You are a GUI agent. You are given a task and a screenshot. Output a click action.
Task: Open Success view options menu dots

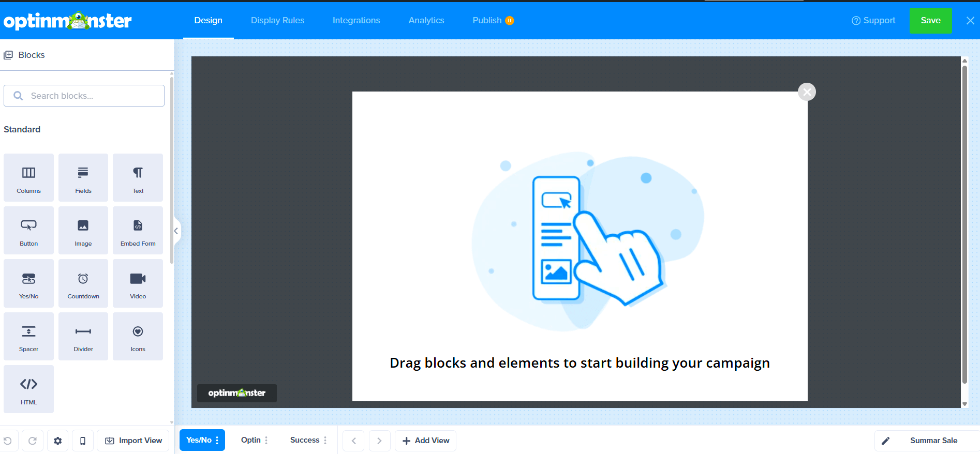pyautogui.click(x=325, y=441)
